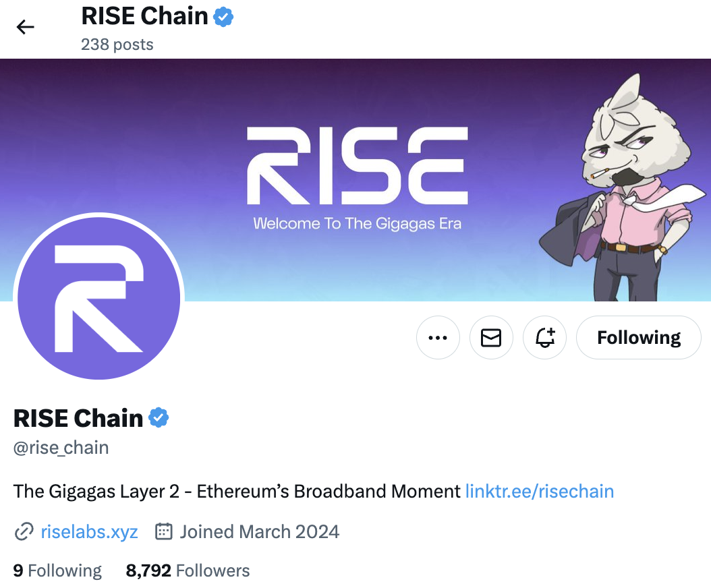Click the RISE Chain header title

point(144,16)
